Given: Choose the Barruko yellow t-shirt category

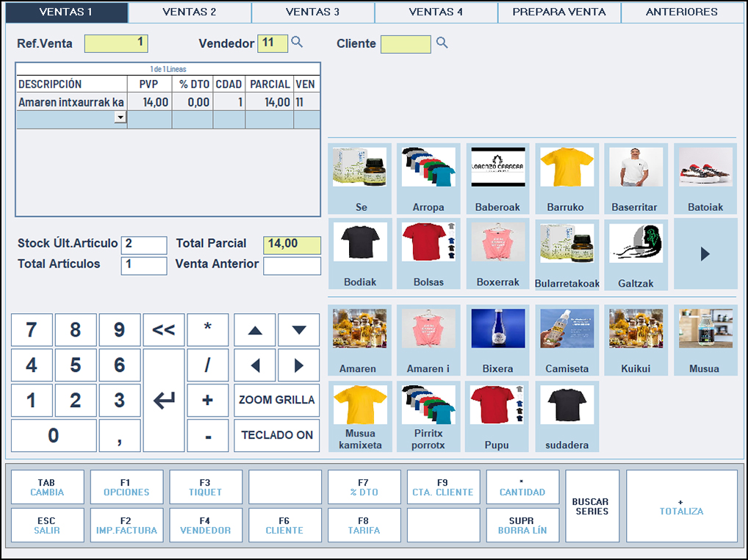Looking at the screenshot, I should click(566, 179).
